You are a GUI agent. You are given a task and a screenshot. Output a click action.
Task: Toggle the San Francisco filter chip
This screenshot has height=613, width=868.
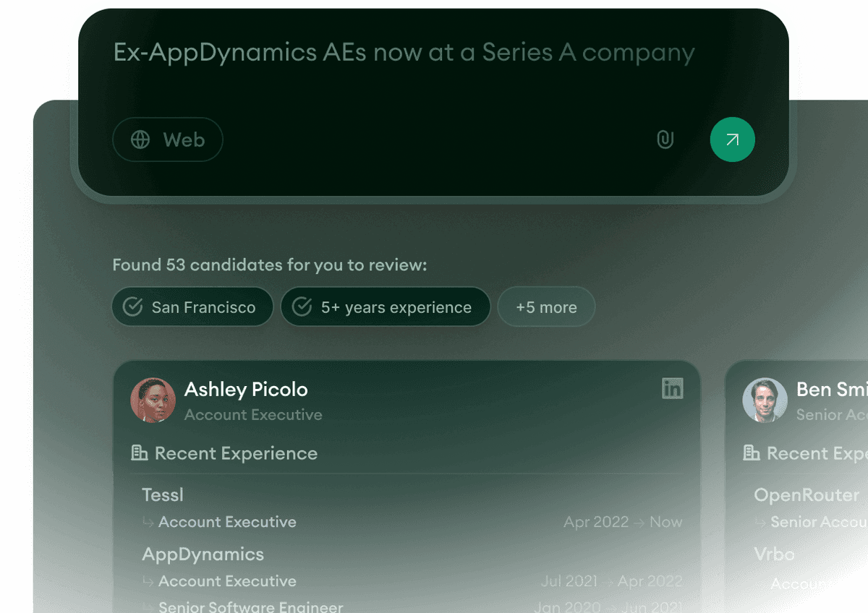click(x=192, y=306)
